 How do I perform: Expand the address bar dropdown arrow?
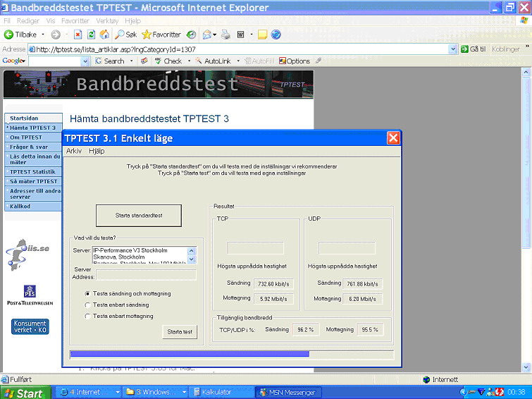point(453,49)
